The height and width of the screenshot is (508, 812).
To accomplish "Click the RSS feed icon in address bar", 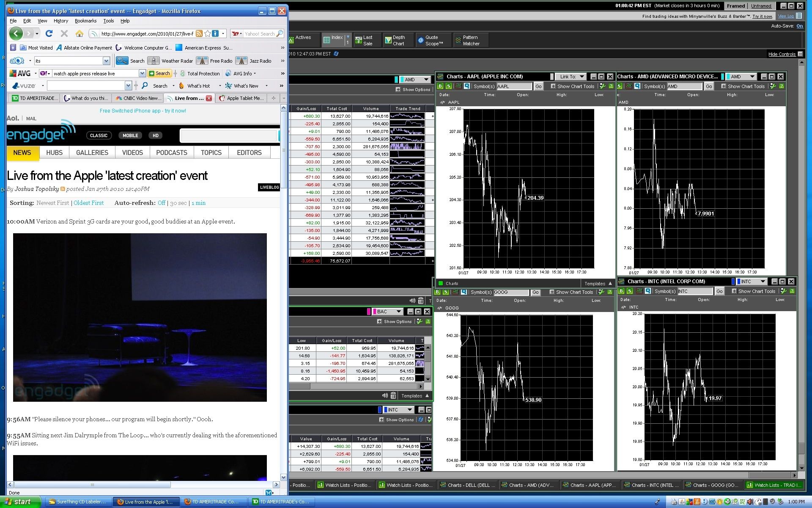I will coord(199,33).
